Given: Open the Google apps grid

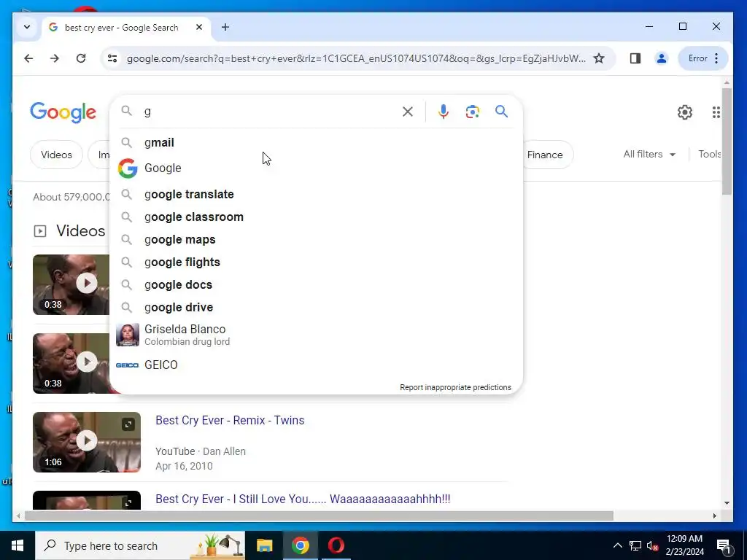Looking at the screenshot, I should tap(716, 112).
